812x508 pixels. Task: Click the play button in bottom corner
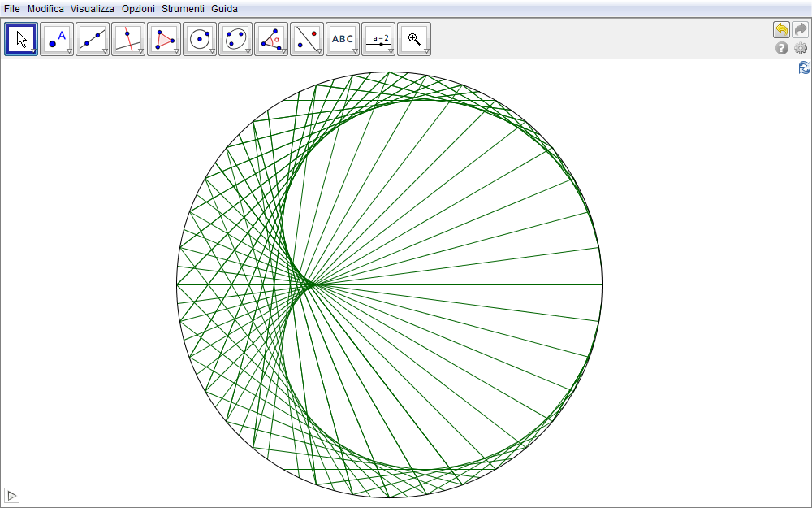click(x=11, y=495)
